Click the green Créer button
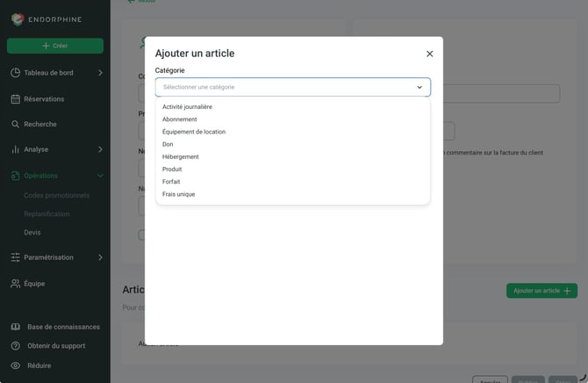 (55, 46)
